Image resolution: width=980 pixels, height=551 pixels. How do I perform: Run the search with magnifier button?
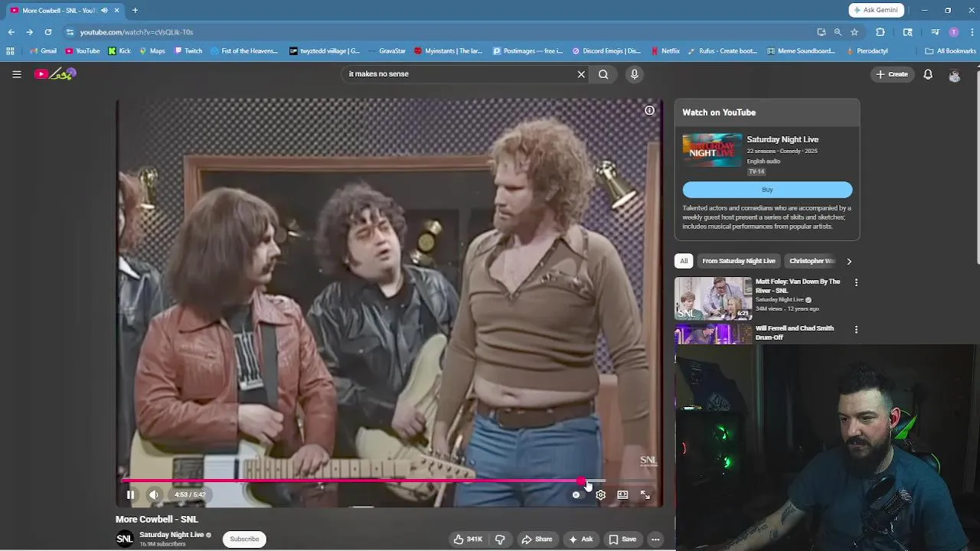[603, 74]
